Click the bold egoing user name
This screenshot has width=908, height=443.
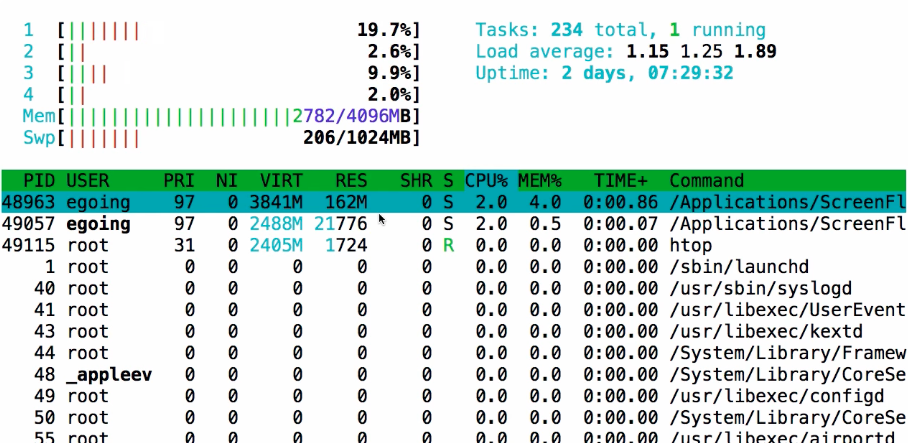pyautogui.click(x=98, y=224)
